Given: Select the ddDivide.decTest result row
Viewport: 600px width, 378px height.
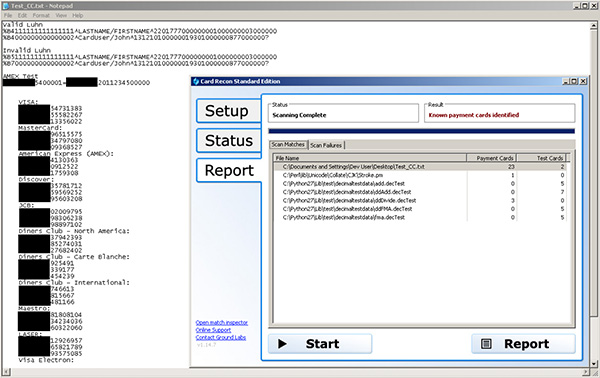Looking at the screenshot, I should click(420, 200).
